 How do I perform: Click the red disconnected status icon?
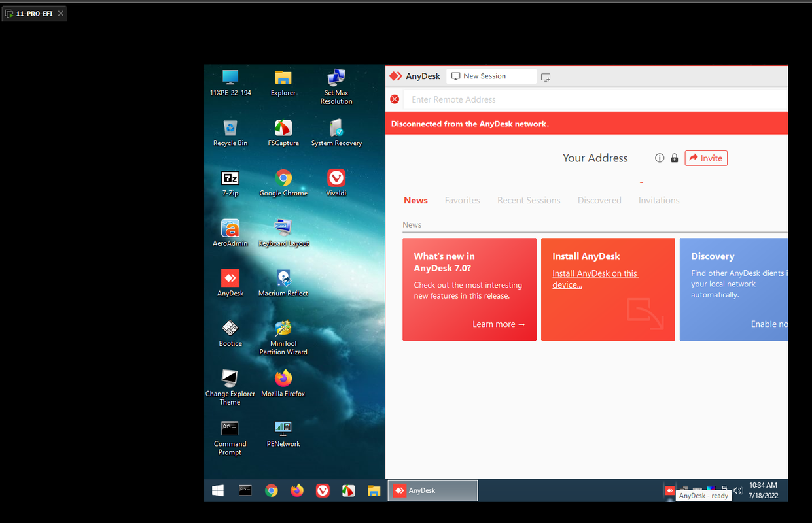click(x=395, y=99)
